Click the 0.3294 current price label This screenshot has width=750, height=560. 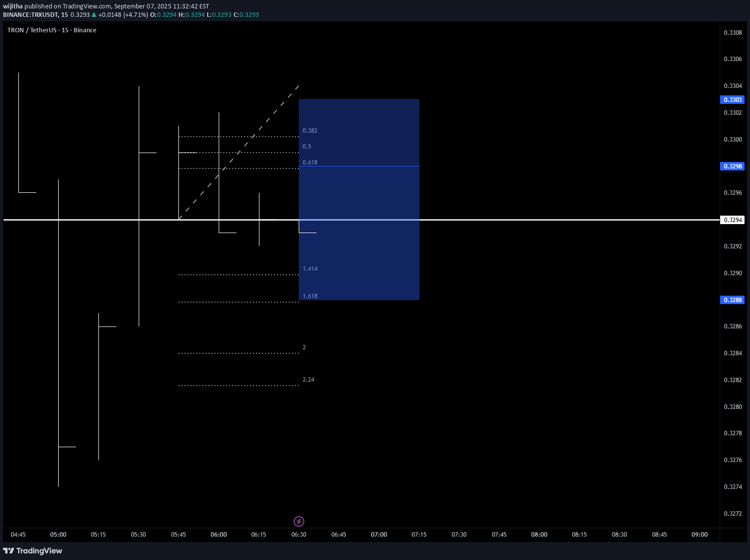[733, 220]
